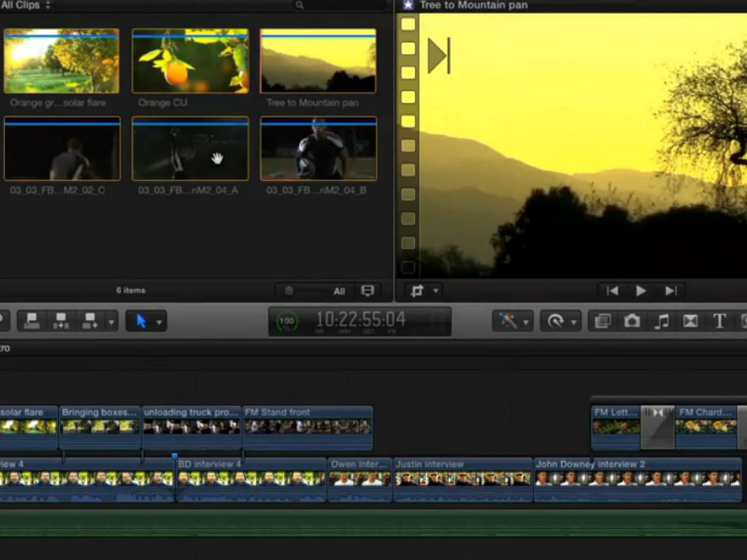This screenshot has width=747, height=560.
Task: Click the '6 items' status text
Action: tap(131, 290)
